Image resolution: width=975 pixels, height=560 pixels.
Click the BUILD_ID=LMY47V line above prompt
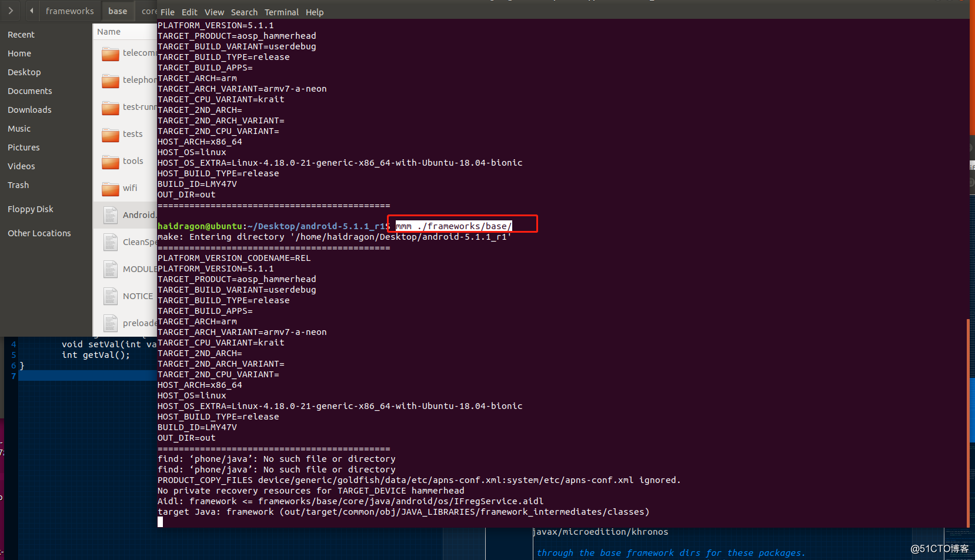(x=197, y=184)
